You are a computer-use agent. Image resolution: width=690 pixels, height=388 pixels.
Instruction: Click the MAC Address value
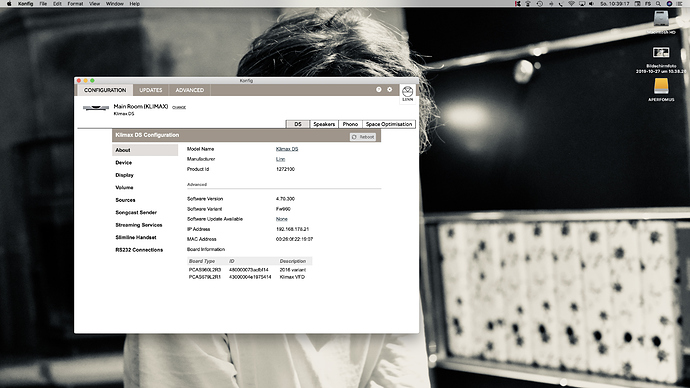[294, 239]
